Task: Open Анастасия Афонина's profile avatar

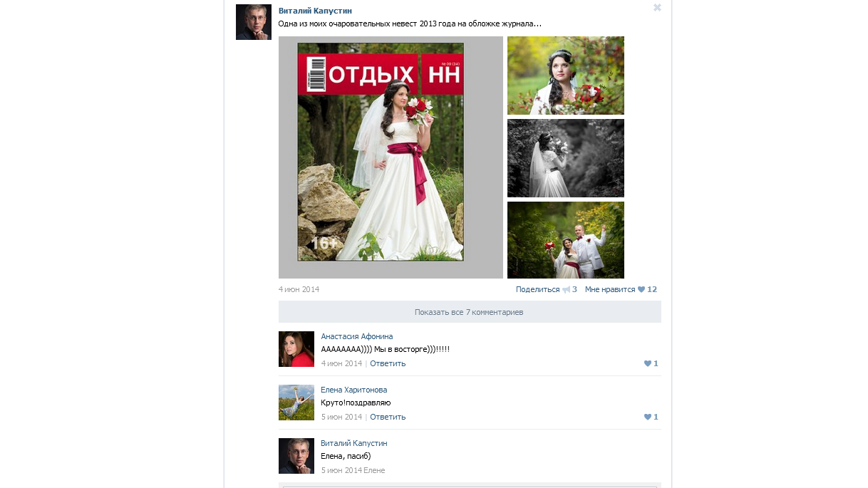Action: tap(296, 349)
